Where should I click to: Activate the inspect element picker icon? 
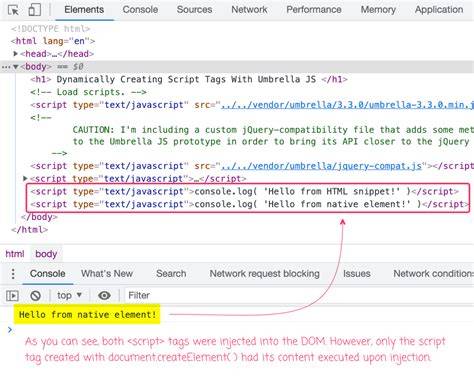[13, 10]
